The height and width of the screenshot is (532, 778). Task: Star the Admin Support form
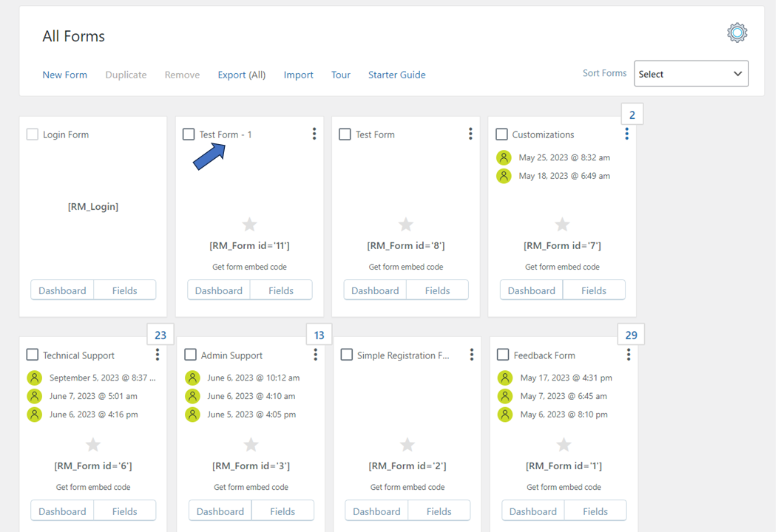click(251, 445)
